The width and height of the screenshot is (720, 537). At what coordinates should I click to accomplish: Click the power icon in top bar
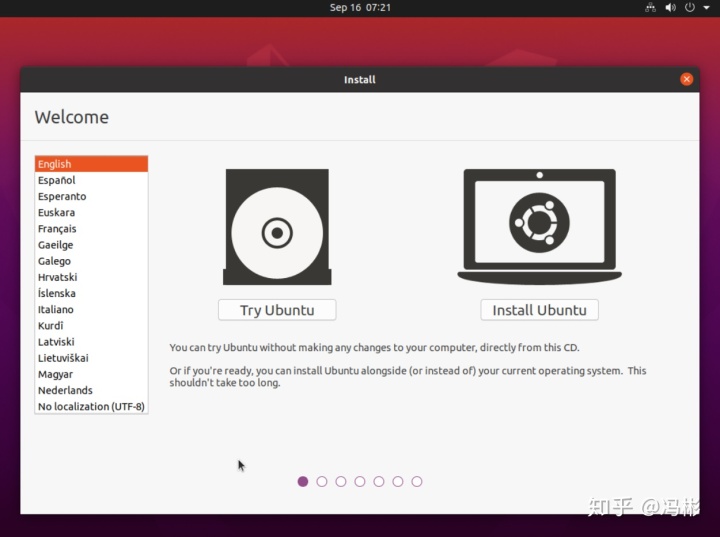click(690, 7)
